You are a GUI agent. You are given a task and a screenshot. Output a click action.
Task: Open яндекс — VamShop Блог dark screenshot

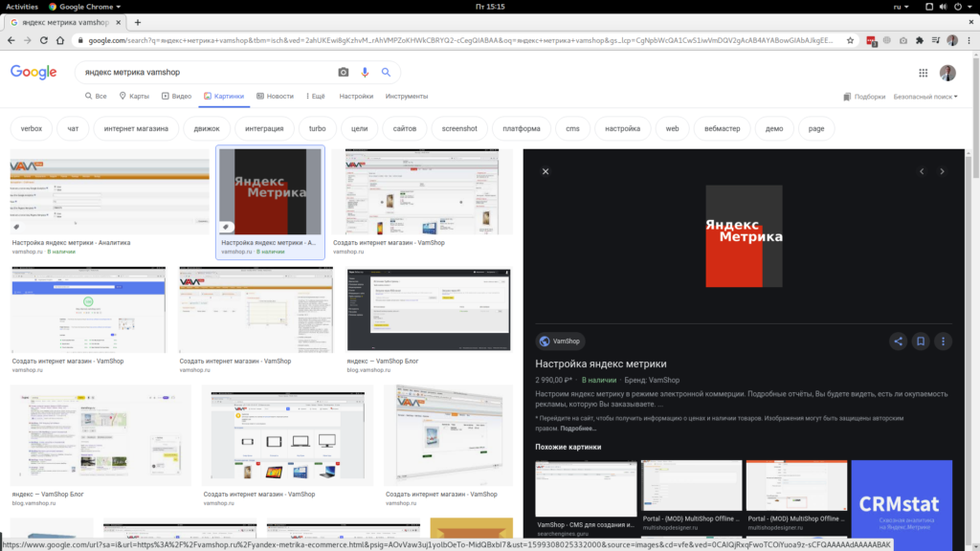tap(429, 310)
